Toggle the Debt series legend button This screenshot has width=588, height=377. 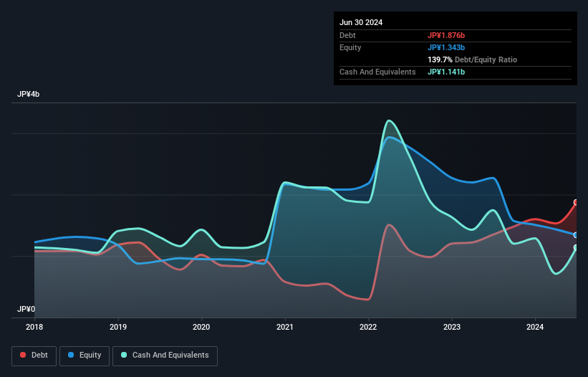pos(34,355)
